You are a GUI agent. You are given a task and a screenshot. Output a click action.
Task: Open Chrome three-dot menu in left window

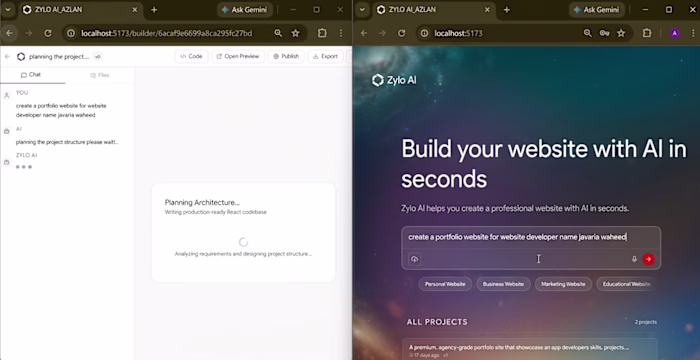tap(341, 33)
